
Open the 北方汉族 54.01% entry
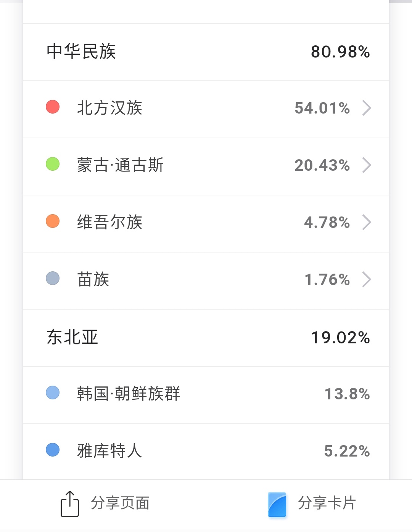[206, 108]
